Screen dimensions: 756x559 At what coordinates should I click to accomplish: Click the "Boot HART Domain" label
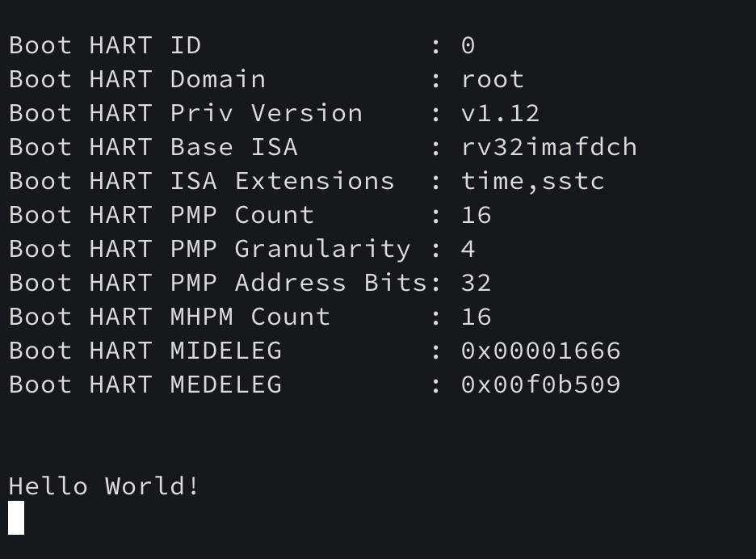pos(137,79)
